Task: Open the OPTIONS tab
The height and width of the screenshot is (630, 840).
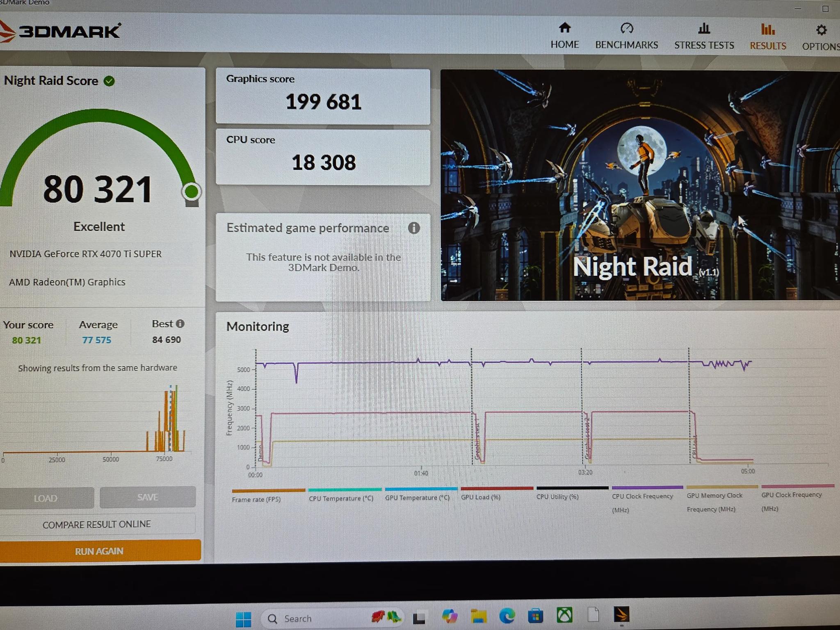Action: (821, 38)
